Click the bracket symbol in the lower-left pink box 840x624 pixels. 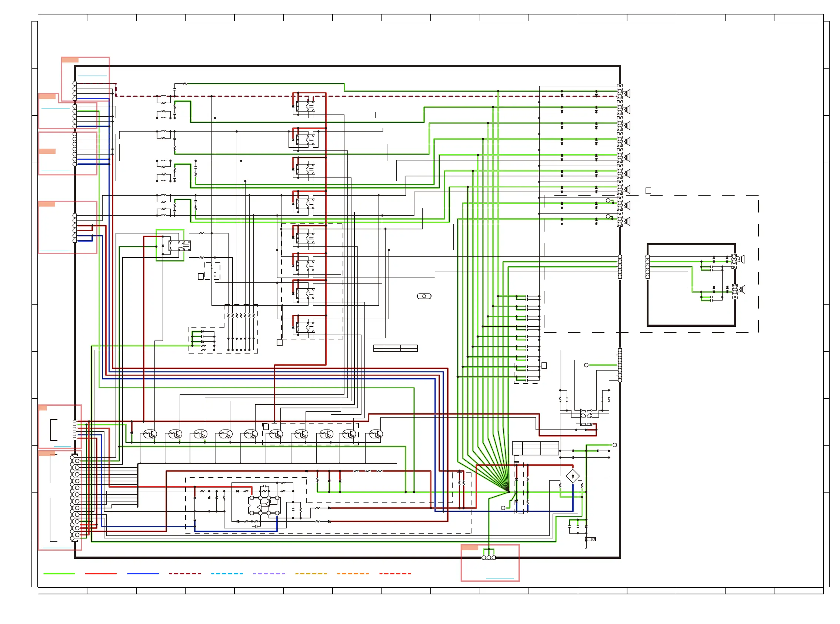click(54, 429)
